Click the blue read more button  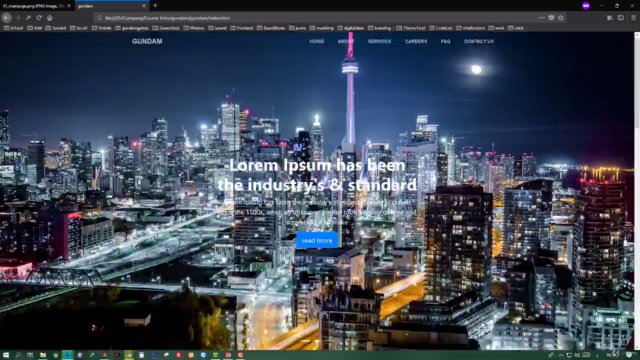[317, 240]
